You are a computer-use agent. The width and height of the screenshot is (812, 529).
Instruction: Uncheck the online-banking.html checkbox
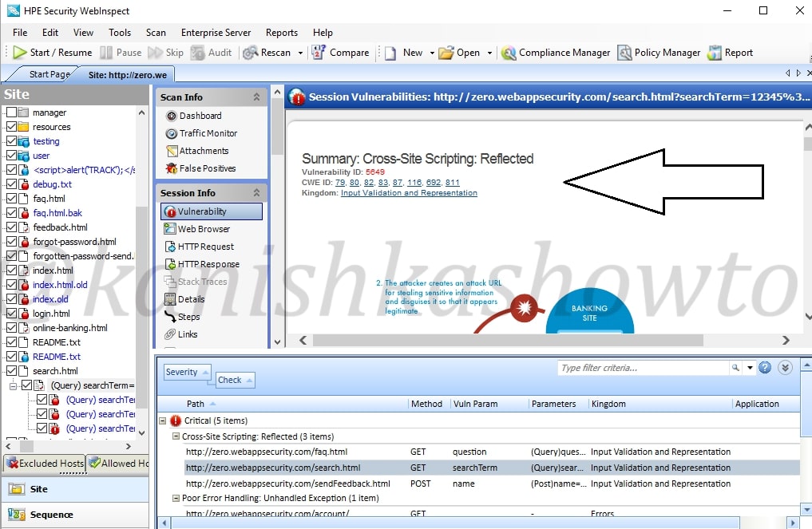pos(11,328)
